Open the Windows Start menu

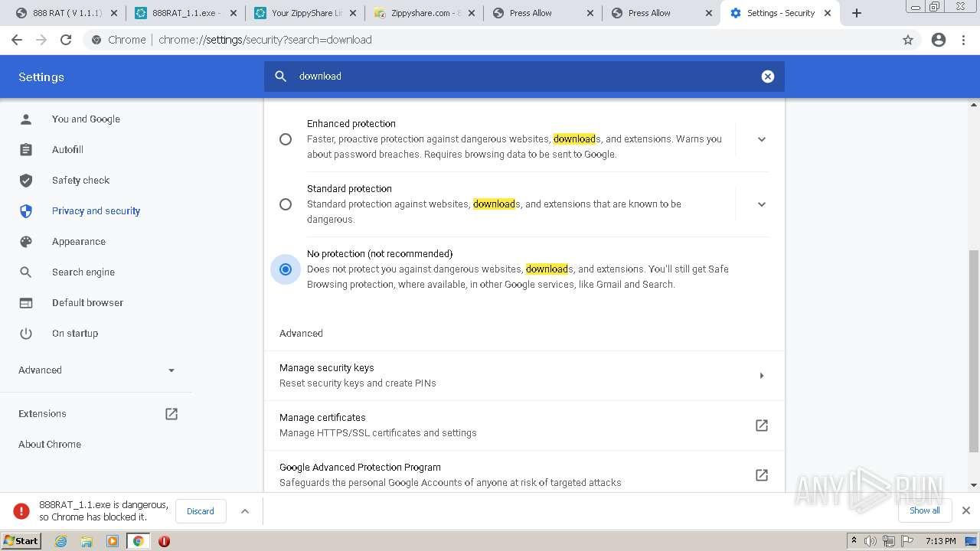pyautogui.click(x=21, y=541)
